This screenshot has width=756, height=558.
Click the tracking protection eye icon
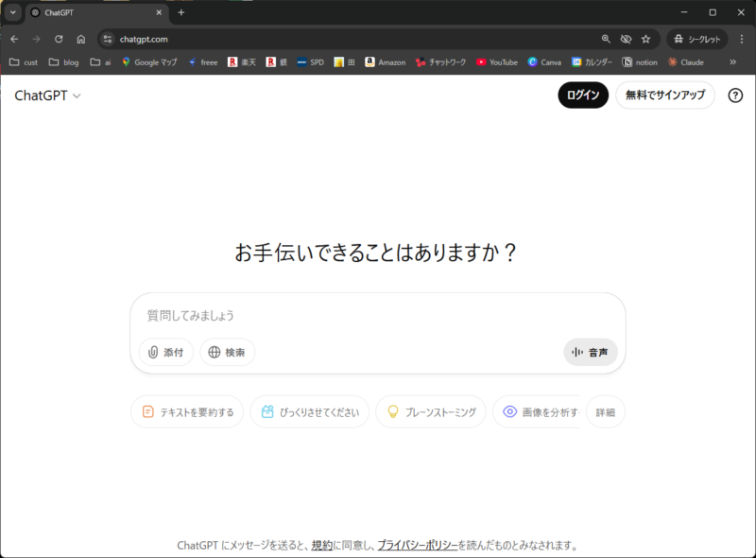tap(626, 39)
